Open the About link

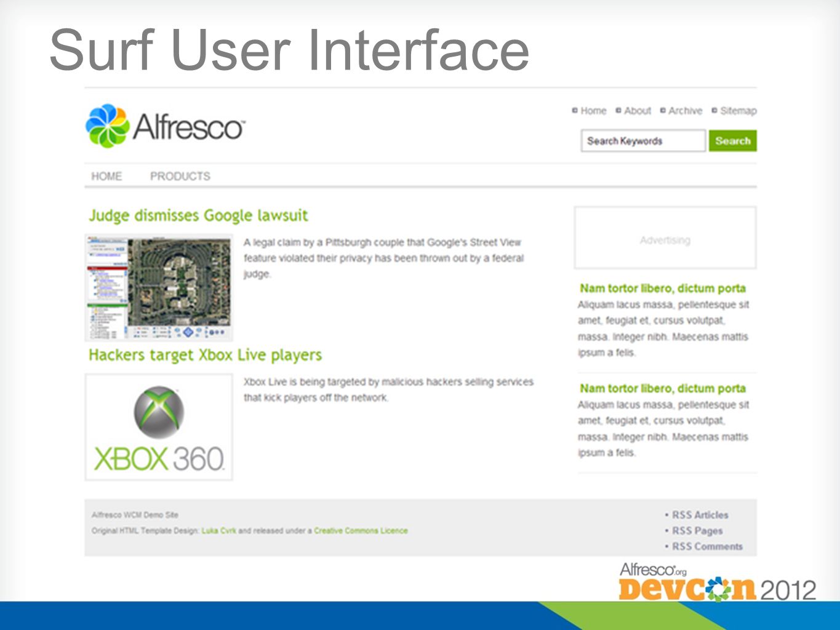point(638,111)
